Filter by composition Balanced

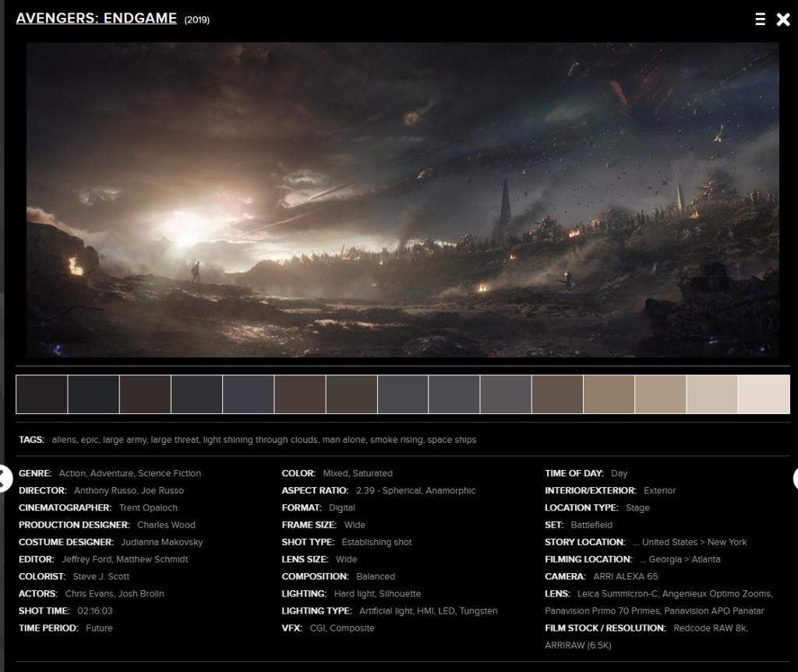pyautogui.click(x=376, y=577)
